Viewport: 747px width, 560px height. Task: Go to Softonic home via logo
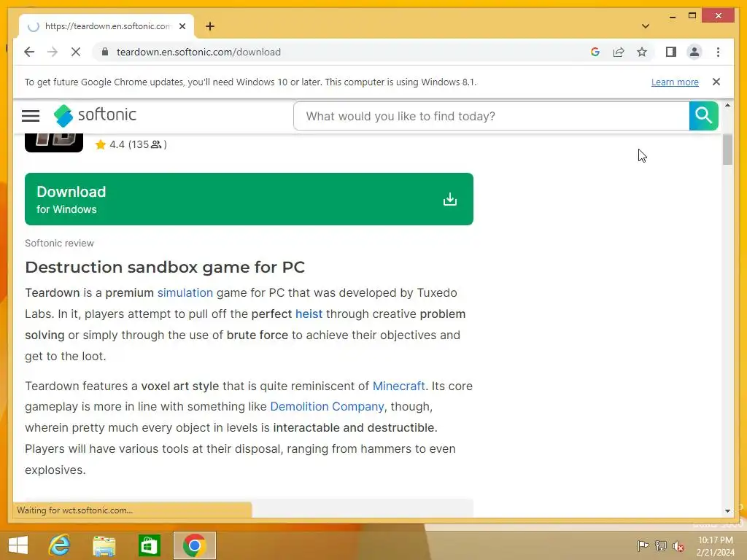[95, 115]
